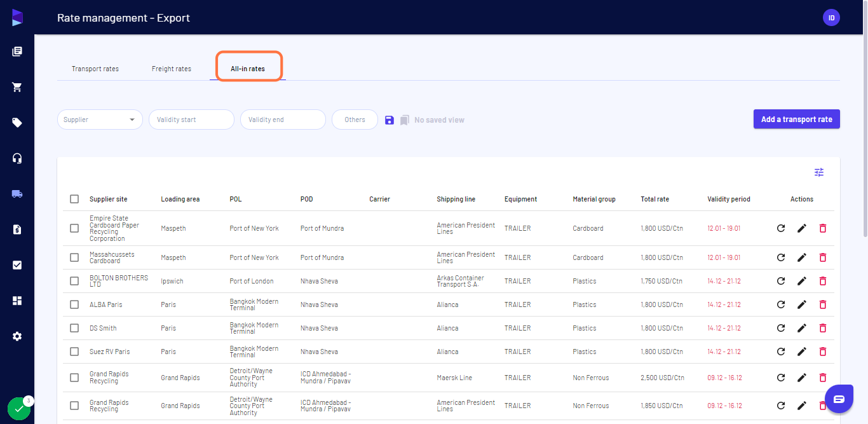Click the 2,500 USD/Ctn rate cell

661,378
